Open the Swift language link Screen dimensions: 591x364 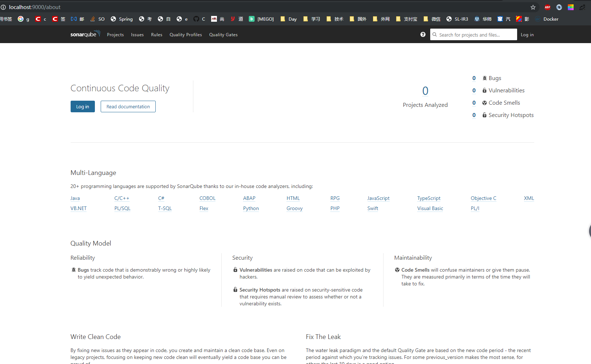(373, 208)
